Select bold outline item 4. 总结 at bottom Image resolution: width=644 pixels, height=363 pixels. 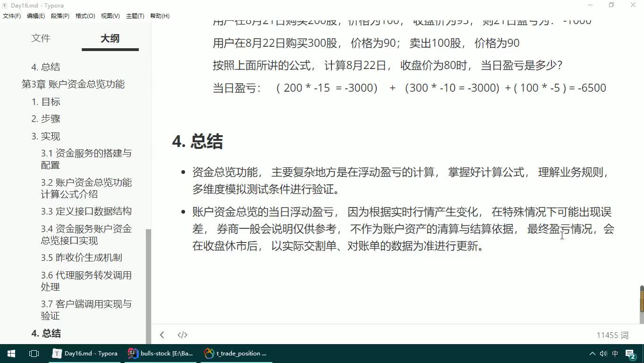(x=46, y=333)
